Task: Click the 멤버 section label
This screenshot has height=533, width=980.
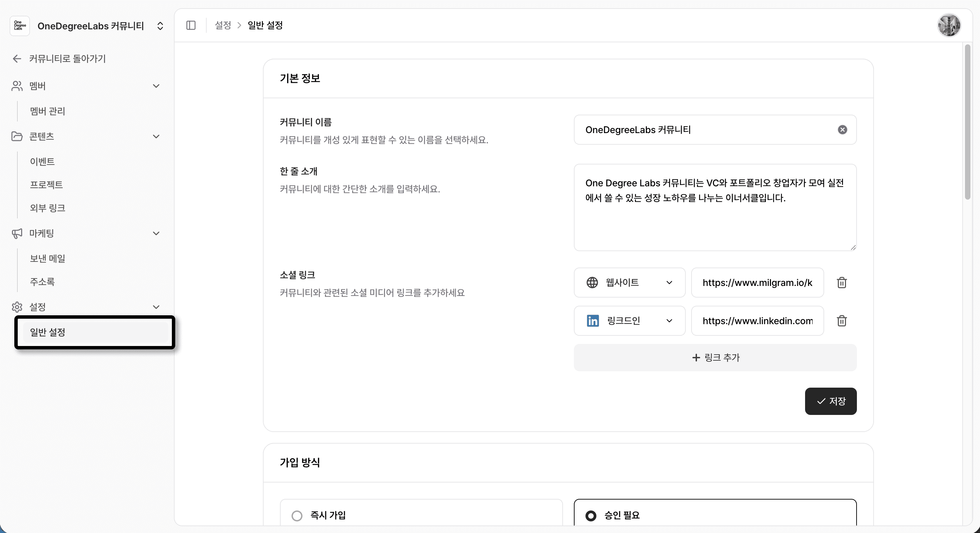Action: point(37,86)
